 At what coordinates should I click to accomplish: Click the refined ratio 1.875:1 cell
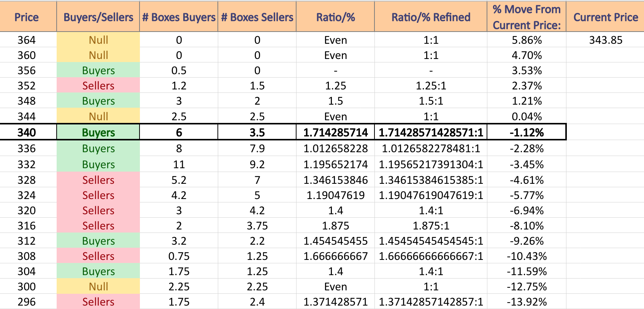pos(431,226)
